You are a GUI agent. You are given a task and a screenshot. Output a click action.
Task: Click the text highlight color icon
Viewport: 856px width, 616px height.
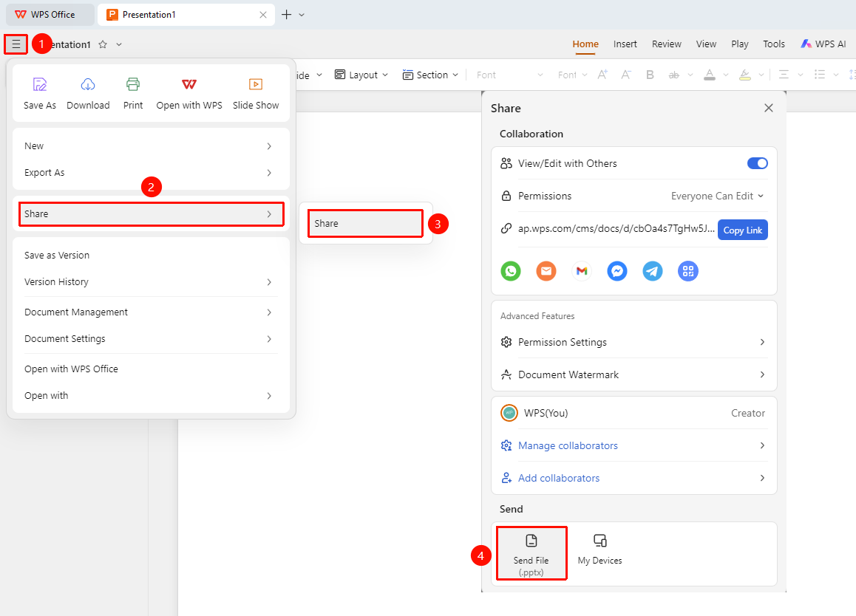click(x=744, y=75)
